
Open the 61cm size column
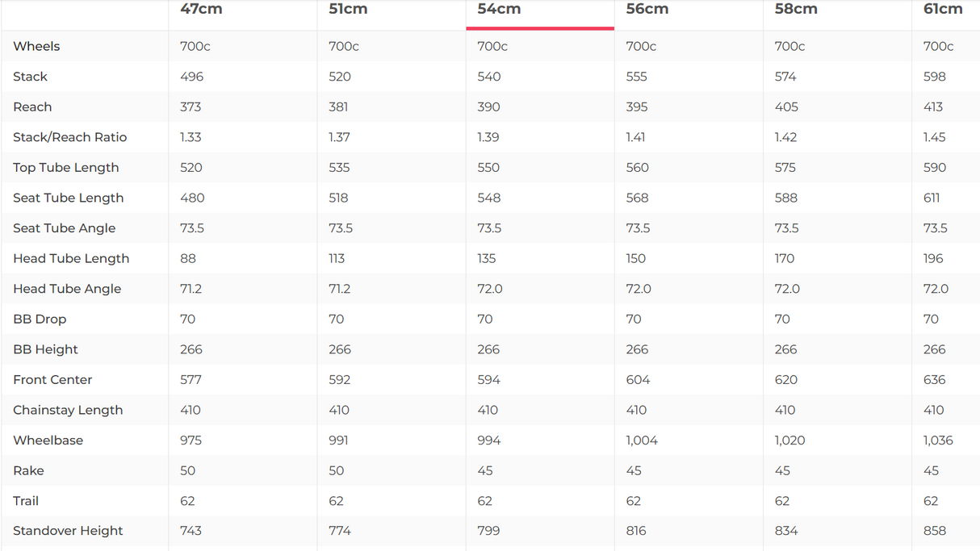943,10
